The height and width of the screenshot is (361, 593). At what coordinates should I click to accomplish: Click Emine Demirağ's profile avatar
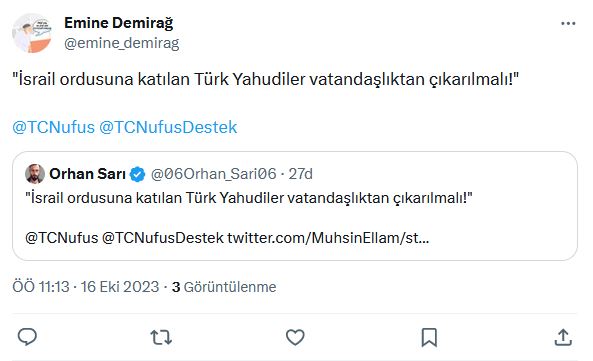point(32,33)
